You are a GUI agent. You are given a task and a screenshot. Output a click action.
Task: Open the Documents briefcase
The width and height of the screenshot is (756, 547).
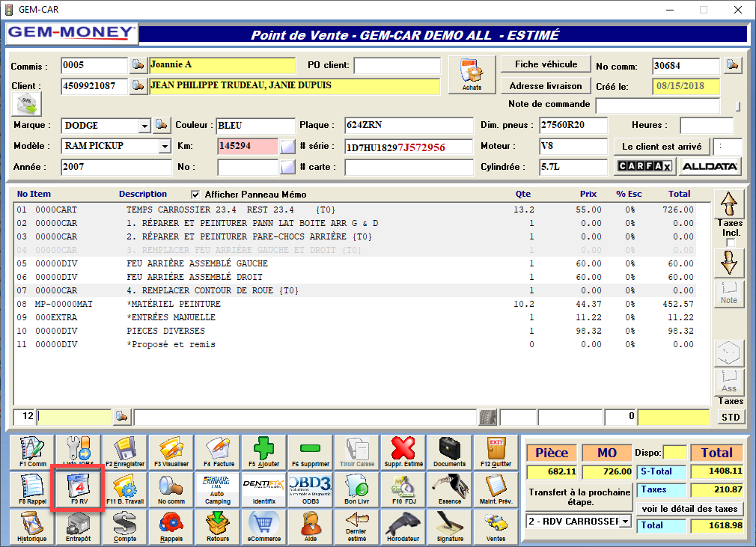[x=450, y=452]
